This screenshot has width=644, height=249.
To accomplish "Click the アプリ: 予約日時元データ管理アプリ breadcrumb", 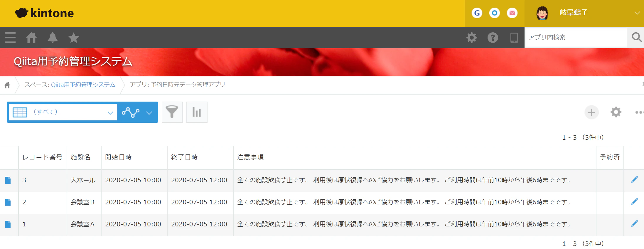I will pyautogui.click(x=177, y=85).
